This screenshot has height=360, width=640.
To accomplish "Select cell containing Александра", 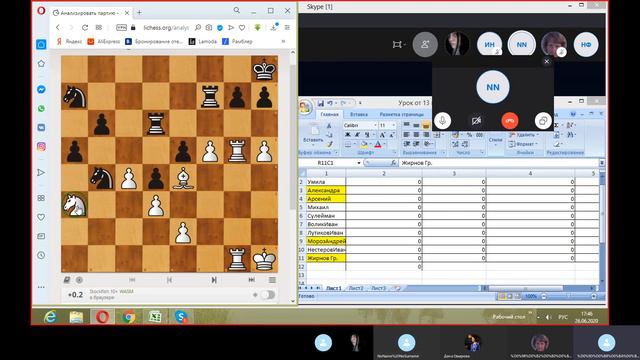I will 326,190.
